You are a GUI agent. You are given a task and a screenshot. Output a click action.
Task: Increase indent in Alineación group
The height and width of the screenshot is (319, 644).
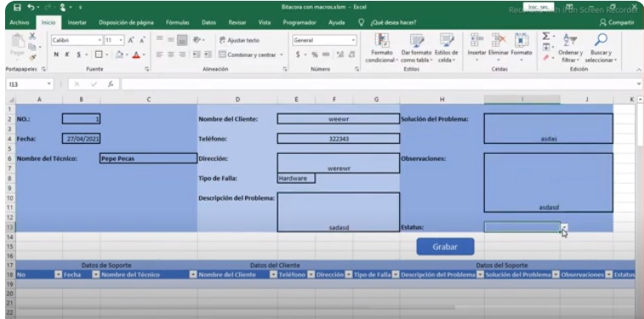pos(208,54)
